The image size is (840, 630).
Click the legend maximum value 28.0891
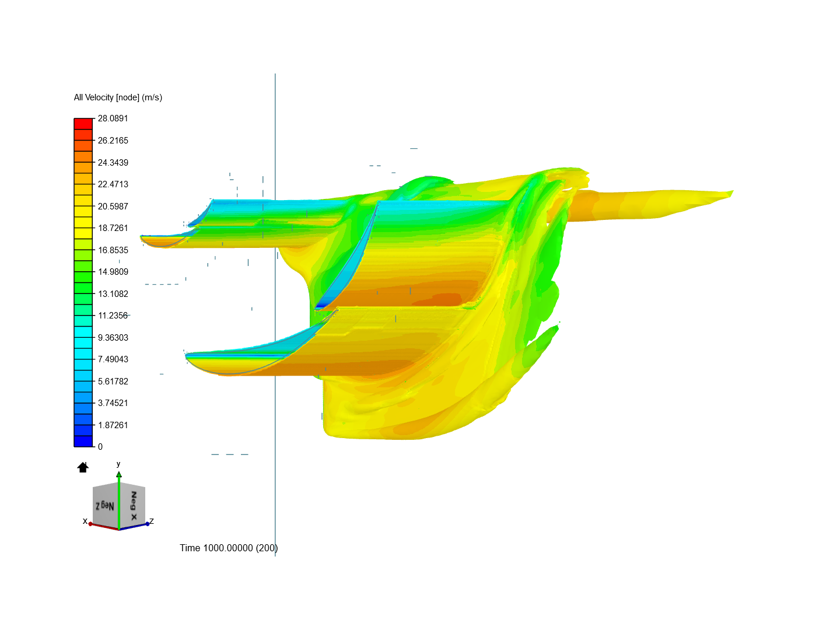(113, 118)
